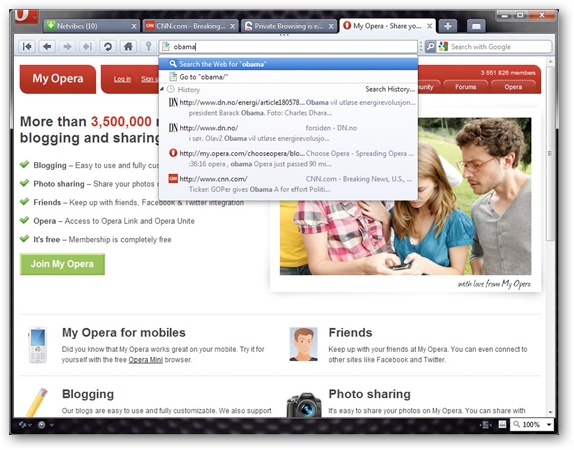574x450 pixels.
Task: Open the http://www.dn.no/ forsiden history entry
Action: coord(288,133)
